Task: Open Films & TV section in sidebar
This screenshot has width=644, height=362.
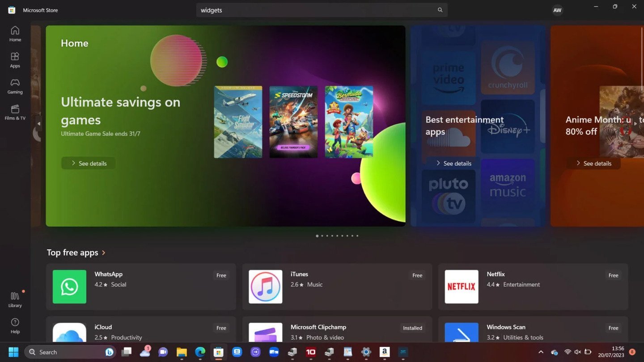Action: tap(15, 113)
